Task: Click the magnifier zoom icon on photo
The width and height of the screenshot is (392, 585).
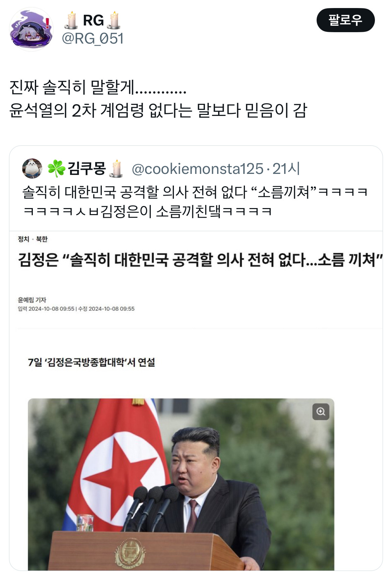Action: [x=321, y=411]
